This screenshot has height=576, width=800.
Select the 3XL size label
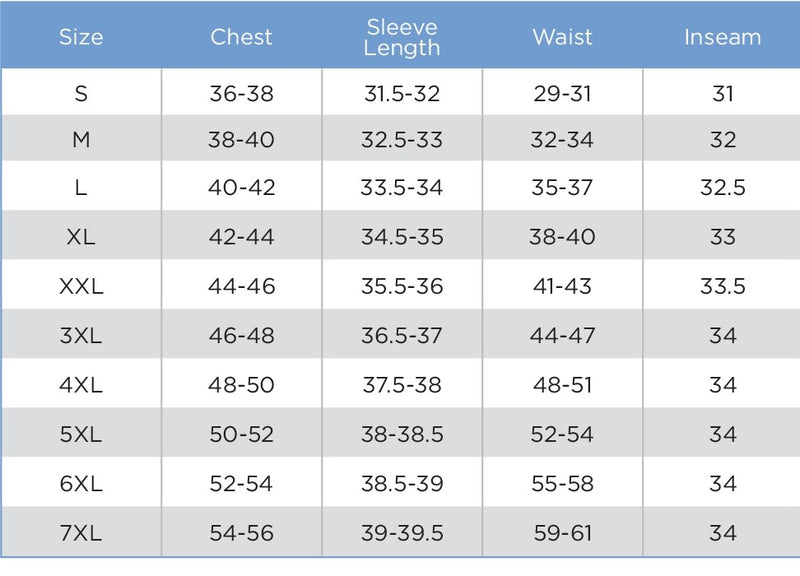81,336
